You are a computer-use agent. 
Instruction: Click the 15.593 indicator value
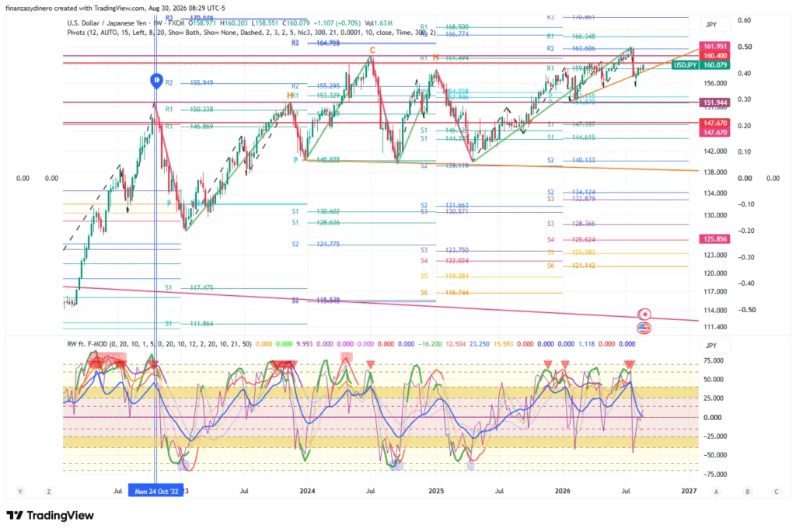click(x=503, y=344)
